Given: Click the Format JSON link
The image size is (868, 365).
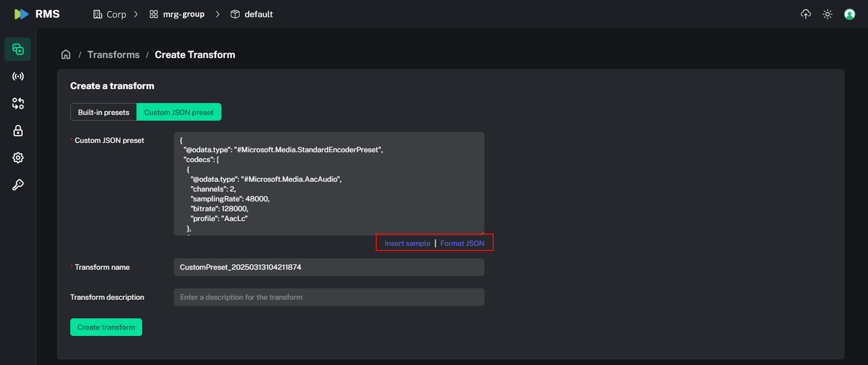Looking at the screenshot, I should 462,243.
